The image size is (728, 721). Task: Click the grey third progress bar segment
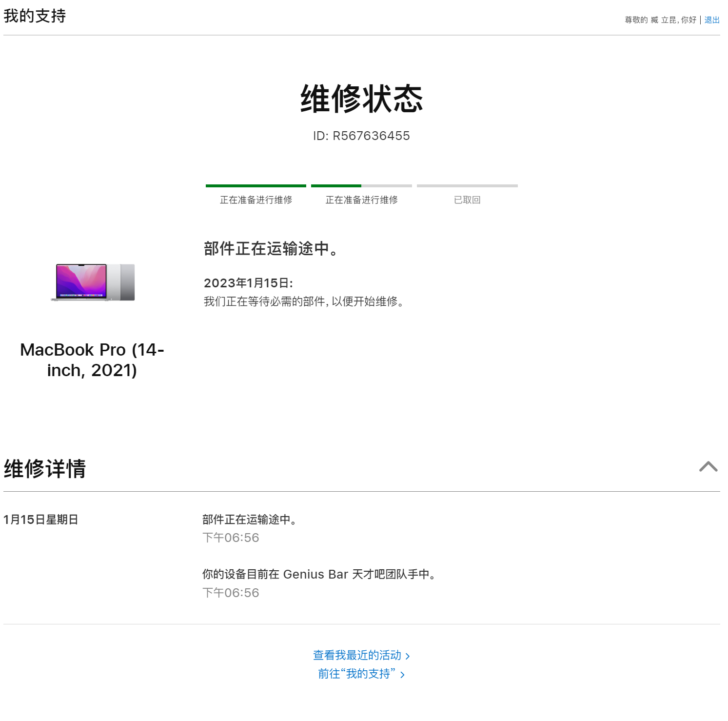[x=467, y=186]
